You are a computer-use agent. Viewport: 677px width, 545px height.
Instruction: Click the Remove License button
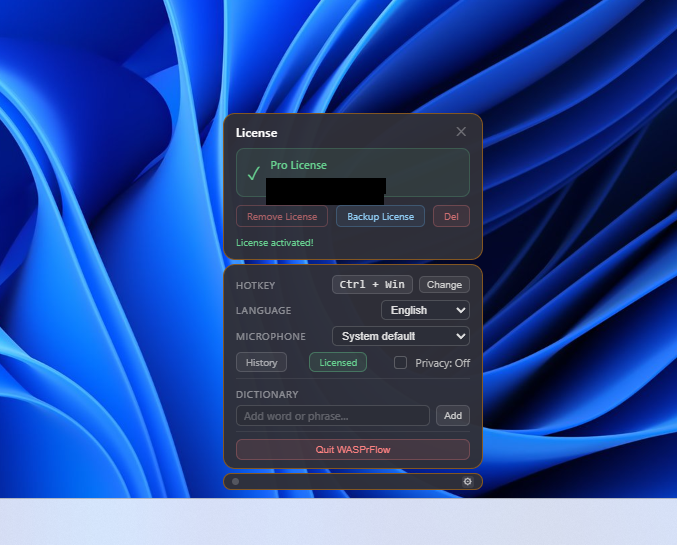(282, 216)
